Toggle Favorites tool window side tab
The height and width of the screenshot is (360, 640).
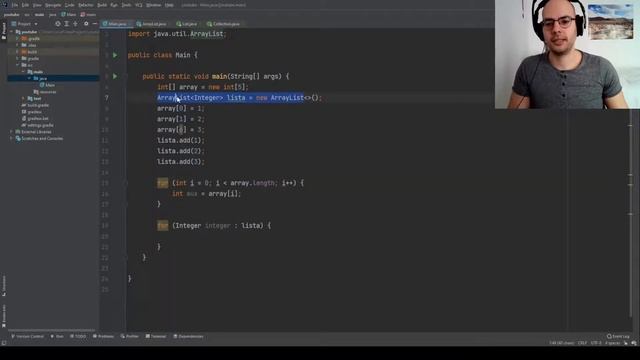(4, 316)
